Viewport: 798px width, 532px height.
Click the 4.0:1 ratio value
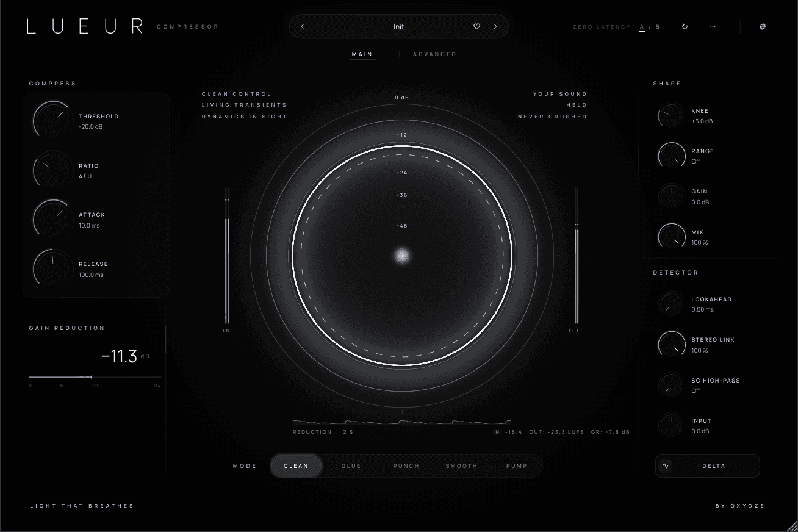click(x=85, y=176)
